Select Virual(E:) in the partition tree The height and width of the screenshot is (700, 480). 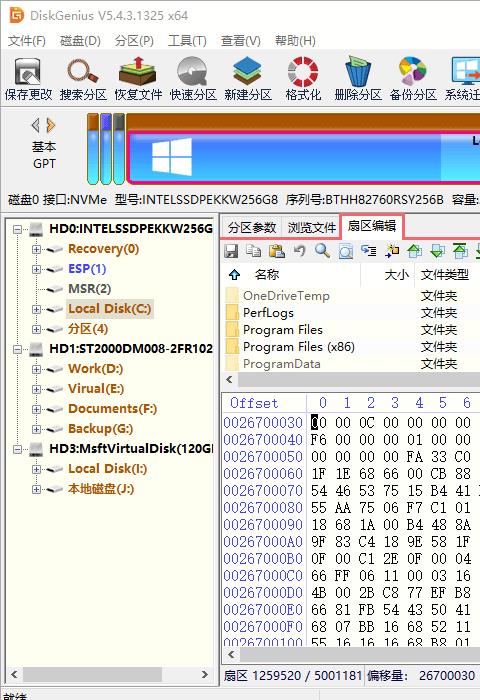96,389
